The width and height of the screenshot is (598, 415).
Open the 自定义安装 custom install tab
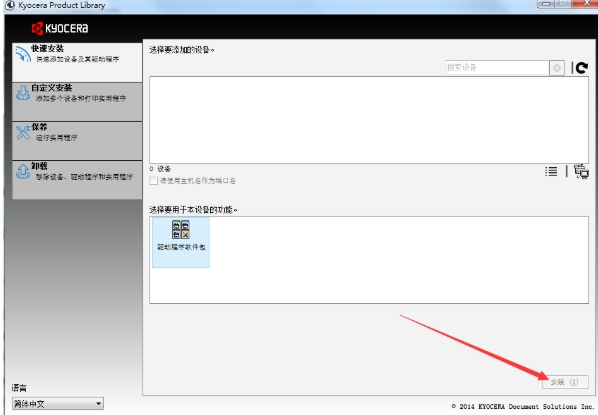pyautogui.click(x=77, y=101)
